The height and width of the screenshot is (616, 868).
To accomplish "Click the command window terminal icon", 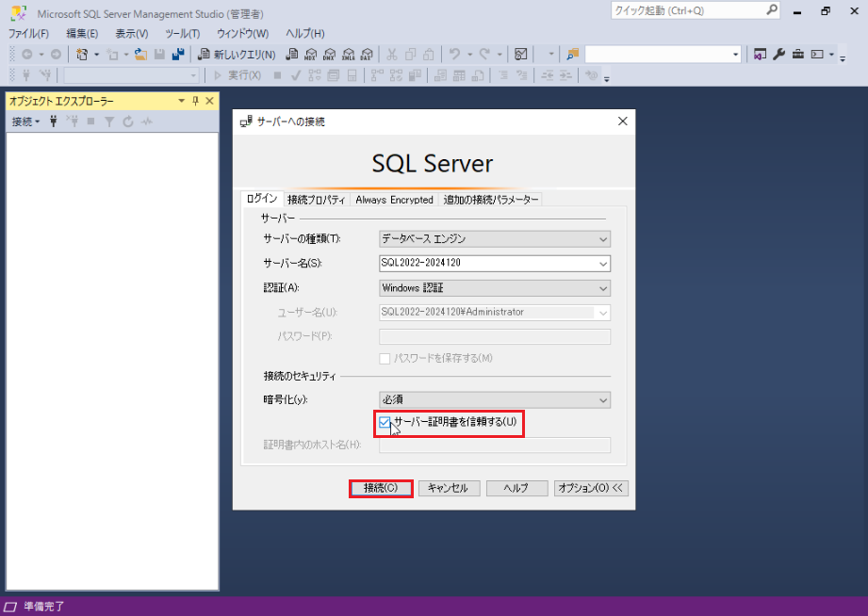I will (x=817, y=55).
